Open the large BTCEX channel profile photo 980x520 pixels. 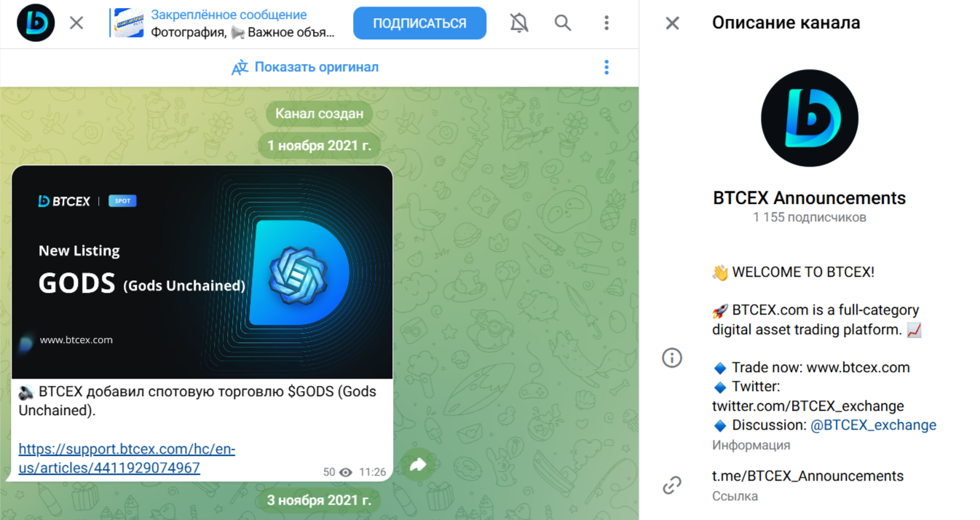(x=810, y=118)
